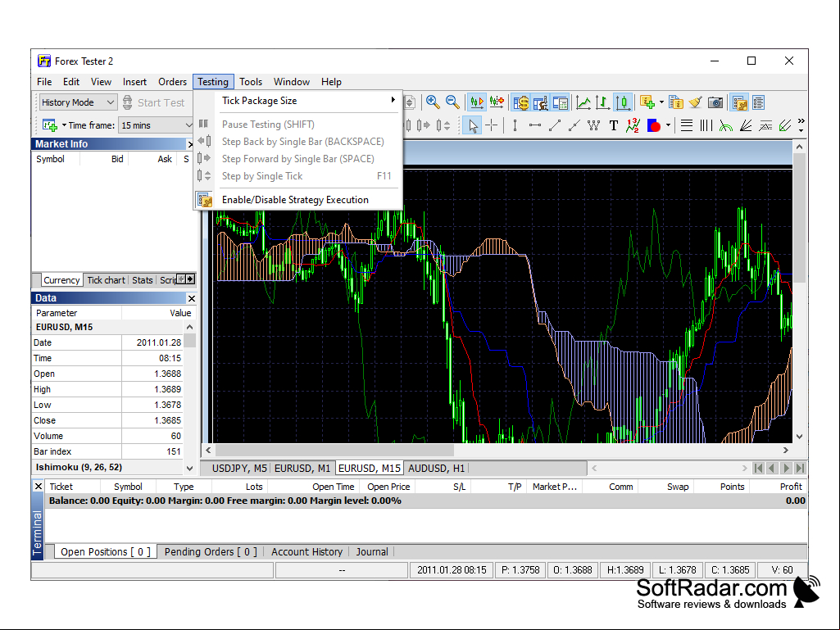Open the add chart dropdown arrow

(x=64, y=125)
